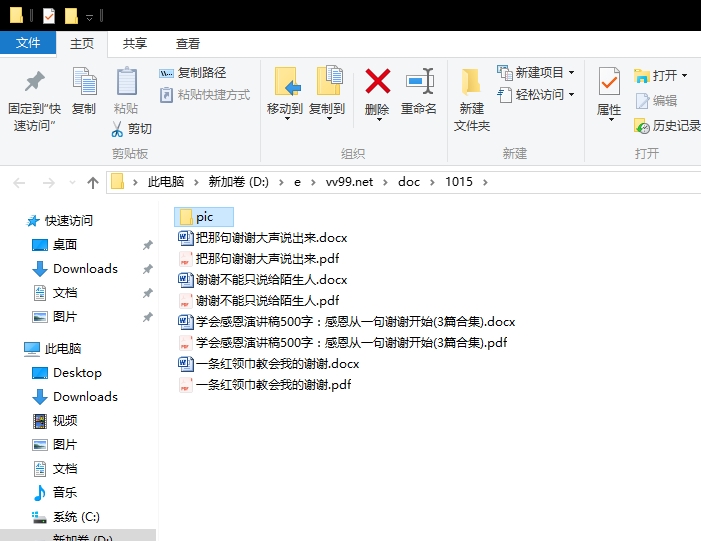Open the Delete dropdown arrow
Screen dimensions: 701x541
[379, 120]
